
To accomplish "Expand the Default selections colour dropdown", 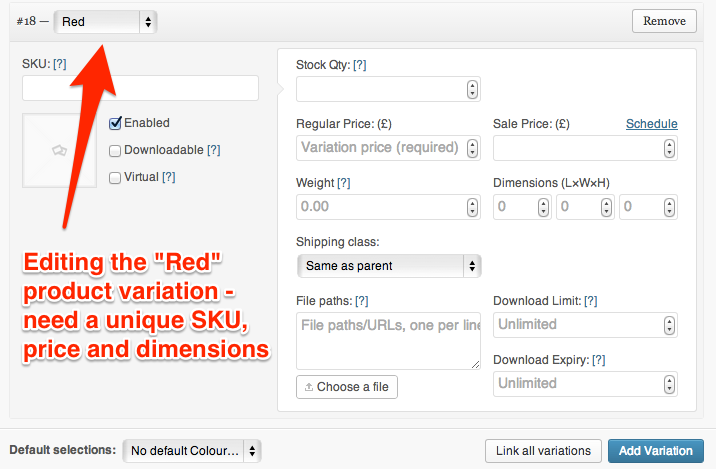I will pyautogui.click(x=191, y=451).
